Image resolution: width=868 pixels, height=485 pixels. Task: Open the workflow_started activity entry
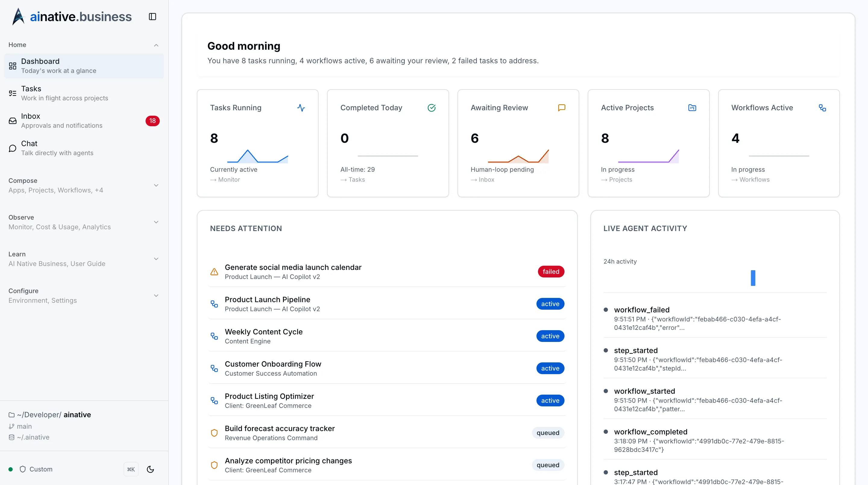[x=715, y=400]
